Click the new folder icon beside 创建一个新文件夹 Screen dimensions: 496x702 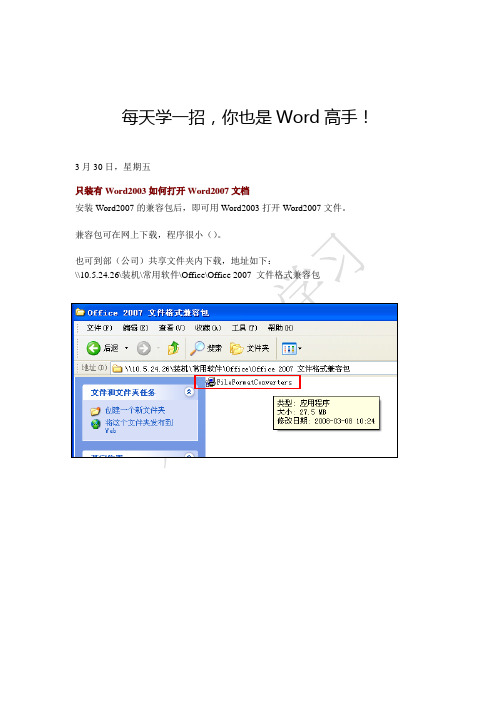pyautogui.click(x=95, y=411)
